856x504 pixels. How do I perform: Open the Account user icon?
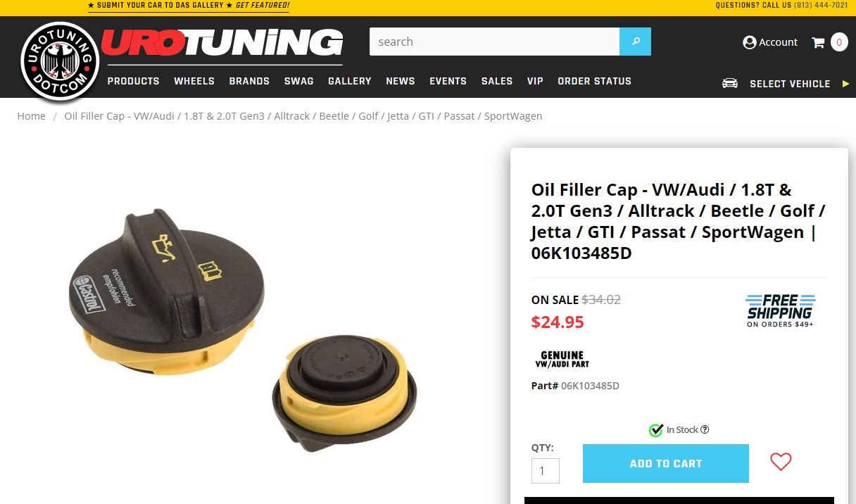(x=749, y=42)
